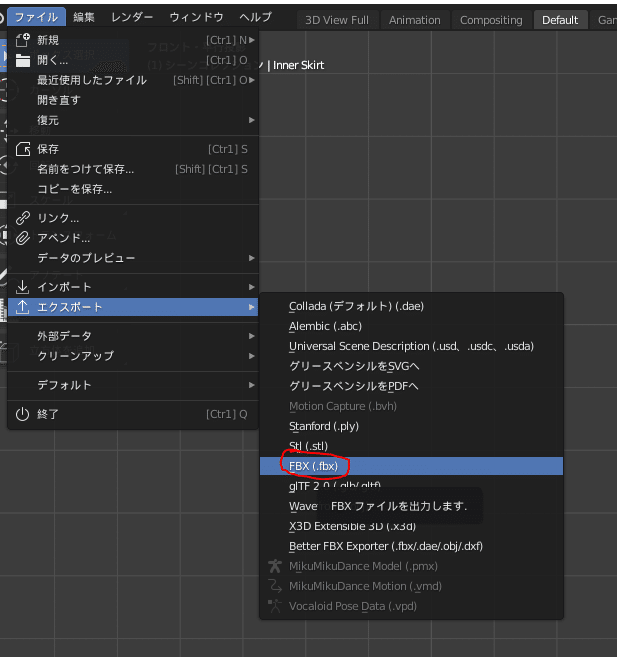Click the New file icon beside 新規
617x657 pixels.
tap(23, 40)
